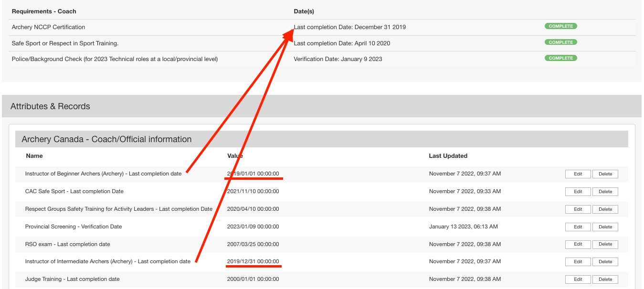This screenshot has height=289, width=644.
Task: Click the Attributes & Records section header
Action: [x=50, y=106]
